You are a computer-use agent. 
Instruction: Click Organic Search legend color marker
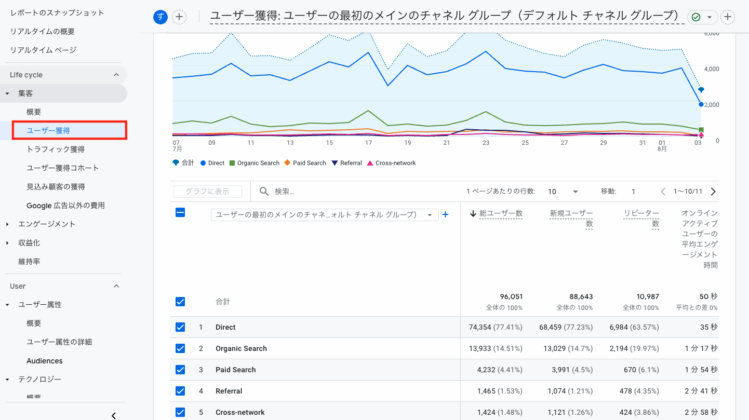[x=232, y=162]
